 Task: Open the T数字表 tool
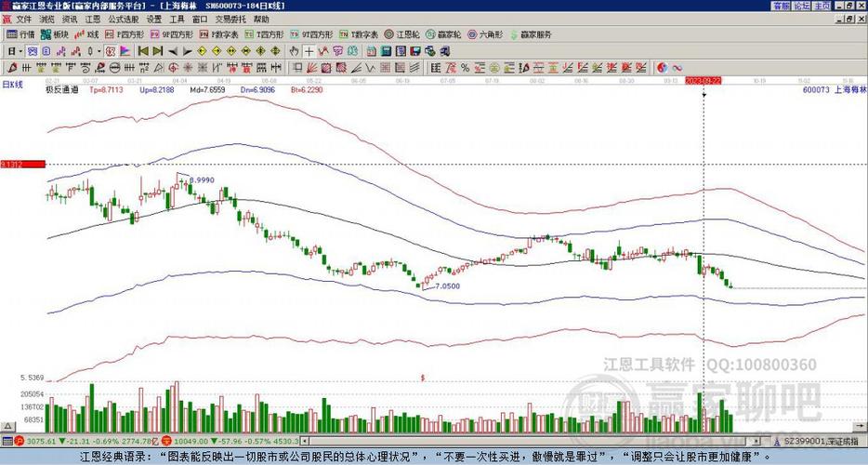click(359, 34)
